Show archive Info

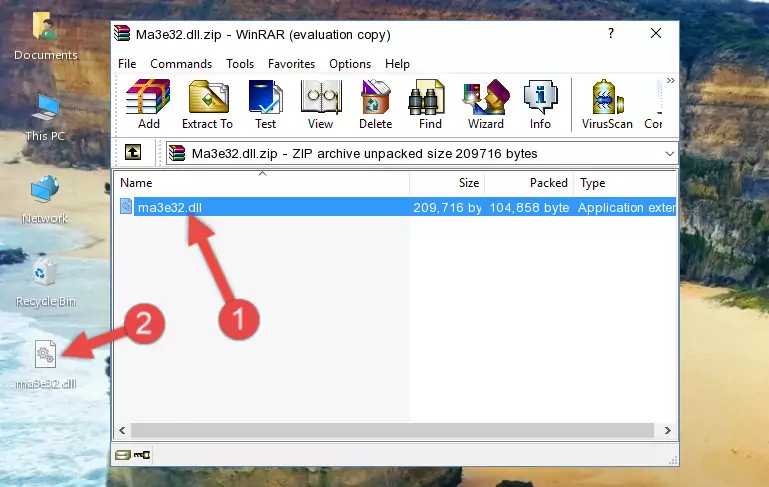(540, 104)
